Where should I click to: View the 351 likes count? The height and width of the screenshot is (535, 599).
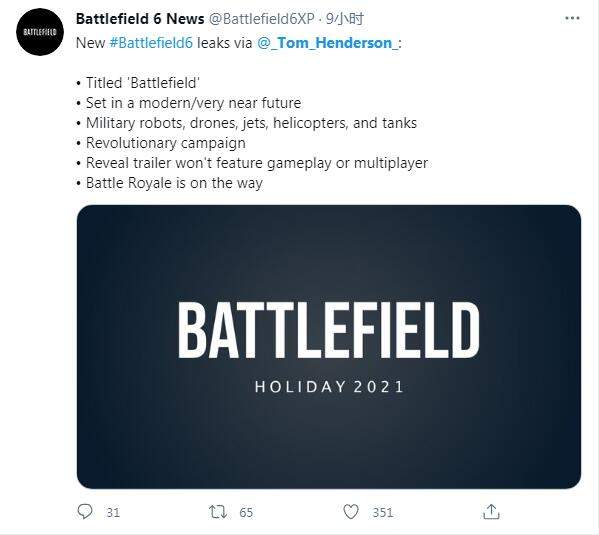pyautogui.click(x=383, y=512)
